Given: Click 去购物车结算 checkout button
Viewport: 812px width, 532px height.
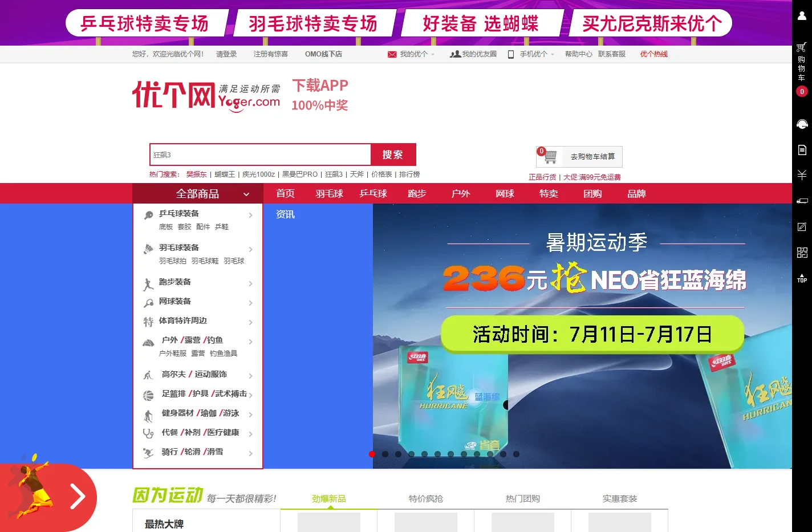Looking at the screenshot, I should (592, 156).
